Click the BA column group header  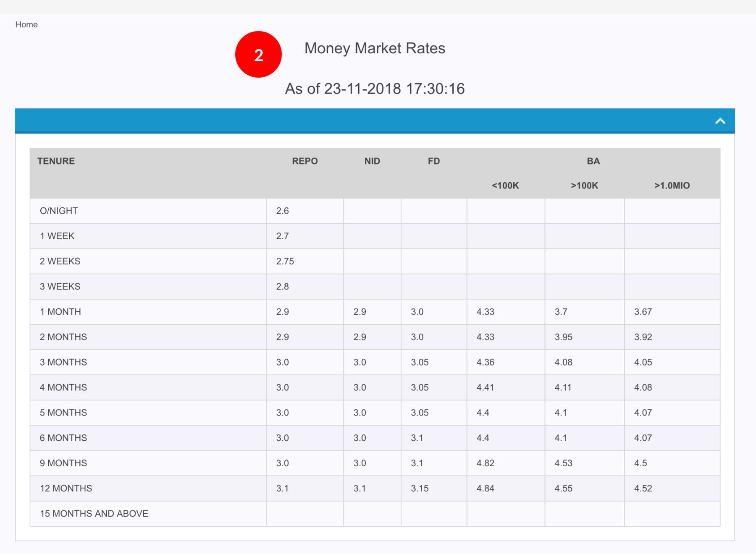click(593, 161)
